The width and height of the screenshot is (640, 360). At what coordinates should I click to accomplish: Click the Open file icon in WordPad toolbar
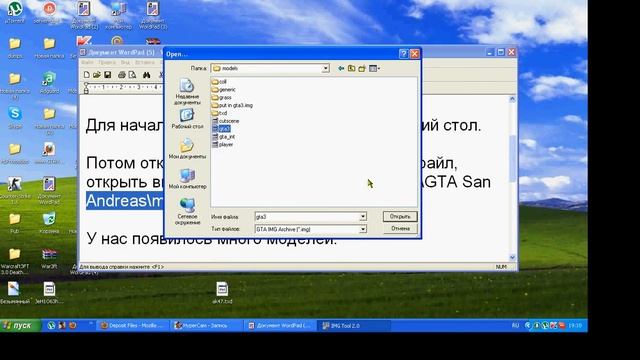(97, 75)
